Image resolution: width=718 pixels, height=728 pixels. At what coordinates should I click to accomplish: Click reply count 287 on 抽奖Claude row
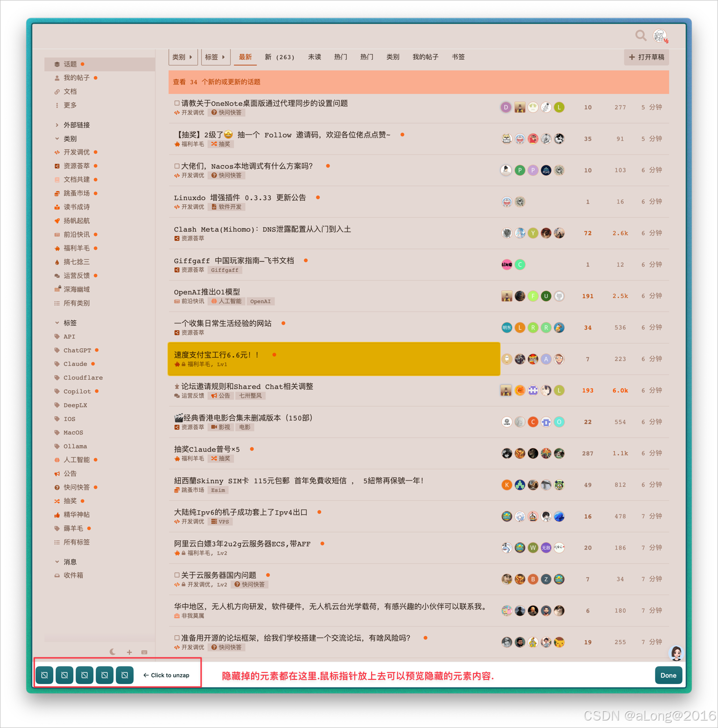(588, 453)
